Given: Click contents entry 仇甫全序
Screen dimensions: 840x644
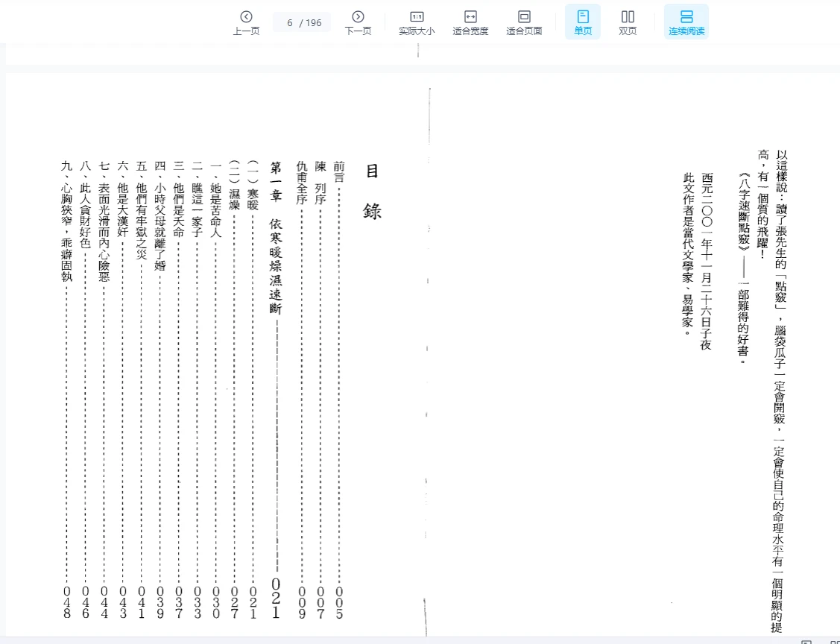Looking at the screenshot, I should pos(302,390).
